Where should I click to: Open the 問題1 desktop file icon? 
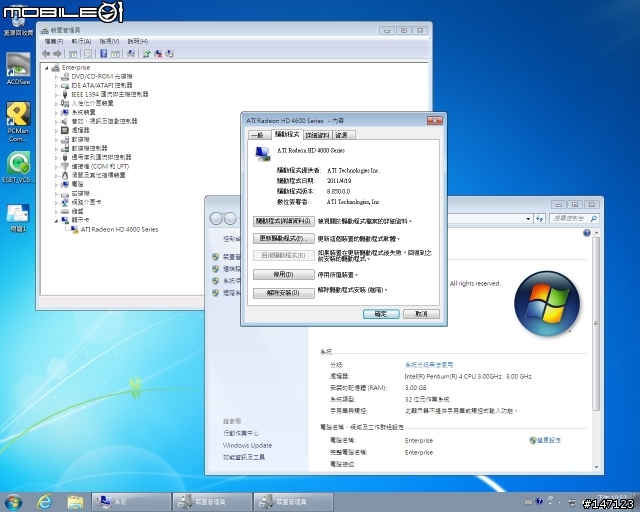pyautogui.click(x=18, y=218)
